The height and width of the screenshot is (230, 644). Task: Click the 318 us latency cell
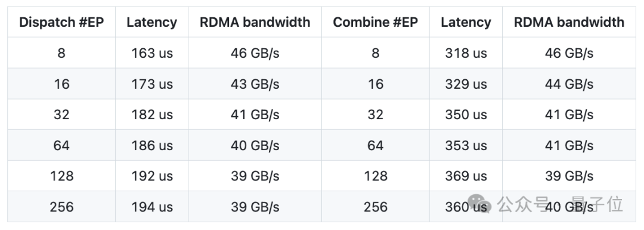(466, 53)
